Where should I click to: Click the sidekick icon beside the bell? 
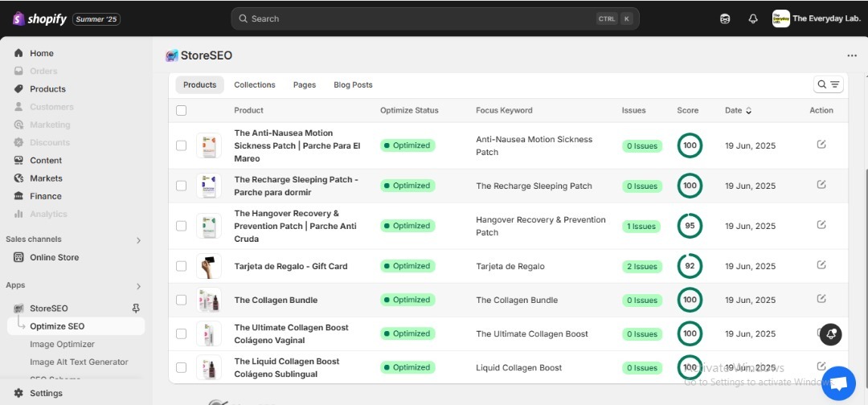(725, 18)
